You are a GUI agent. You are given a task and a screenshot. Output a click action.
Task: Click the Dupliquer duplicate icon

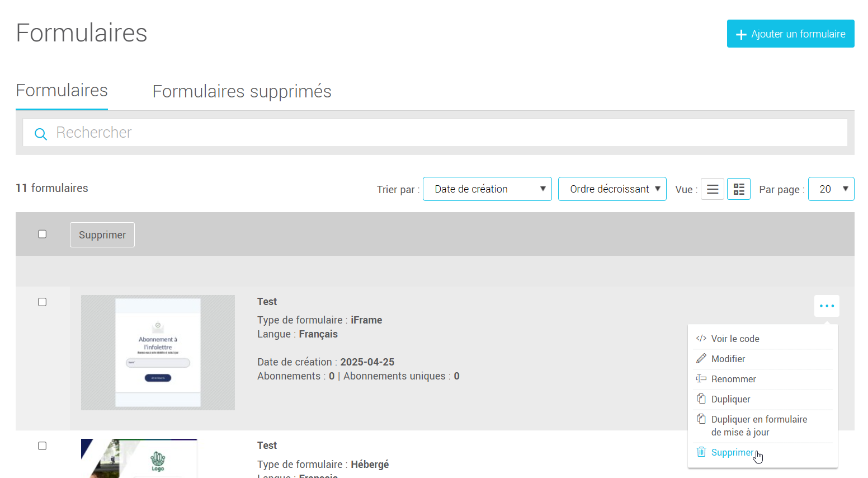701,399
